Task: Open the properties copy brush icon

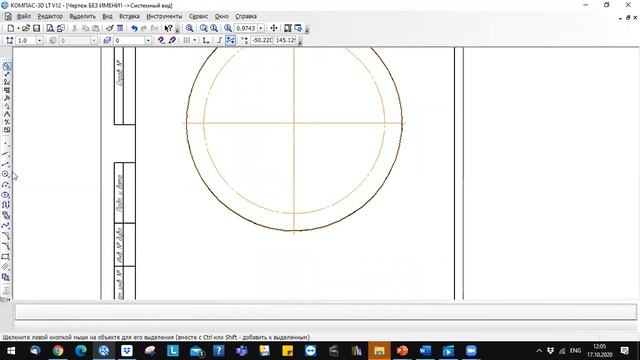Action: (x=109, y=28)
